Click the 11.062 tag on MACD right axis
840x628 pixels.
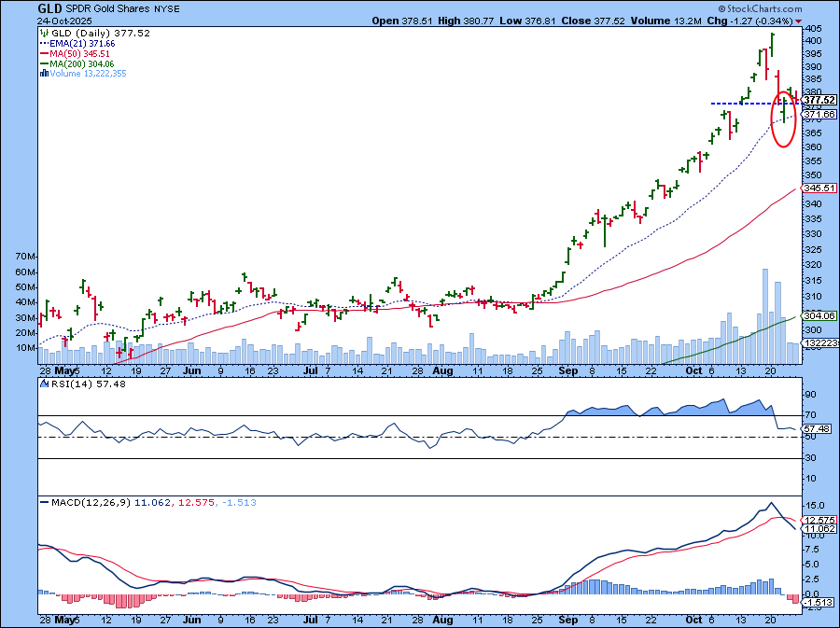pos(819,528)
